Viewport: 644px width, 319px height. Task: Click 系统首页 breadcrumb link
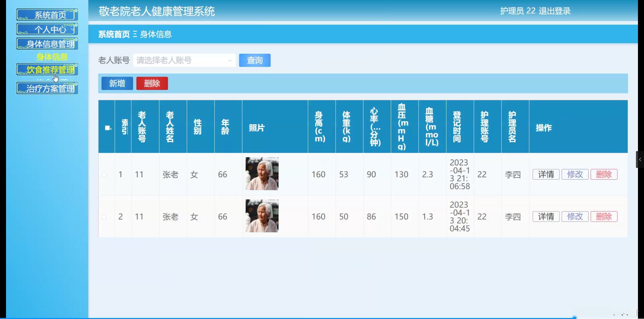(114, 34)
